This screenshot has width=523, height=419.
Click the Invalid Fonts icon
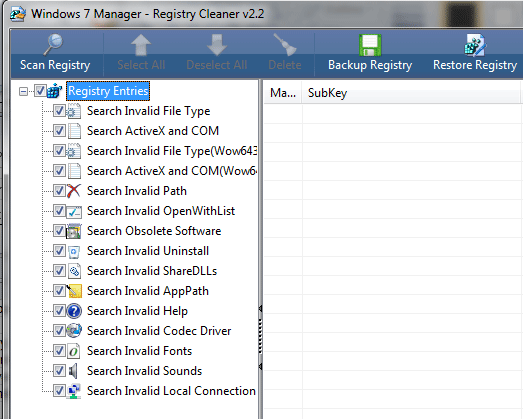(x=74, y=351)
